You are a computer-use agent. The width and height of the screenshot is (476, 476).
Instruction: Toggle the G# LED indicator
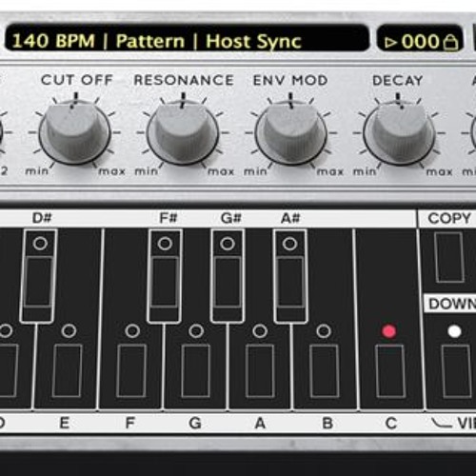click(x=228, y=244)
